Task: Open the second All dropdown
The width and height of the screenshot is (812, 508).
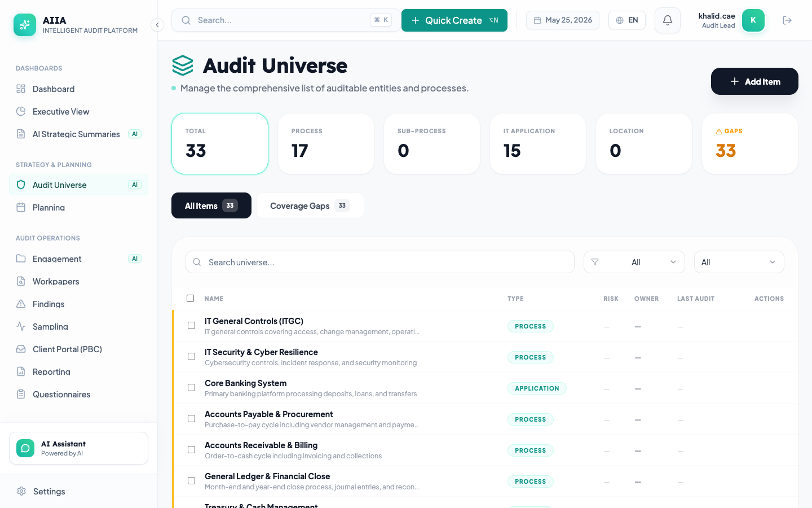Action: coord(739,262)
